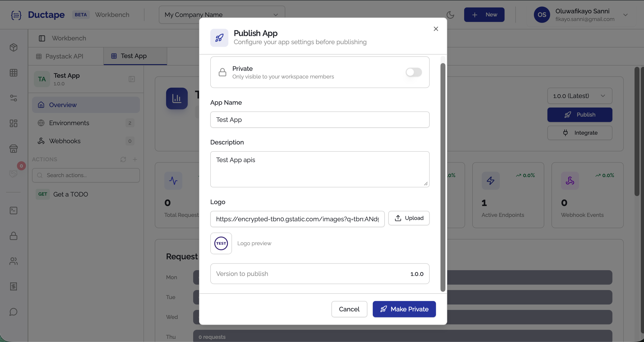This screenshot has height=342, width=644.
Task: Open the marketplace storefront icon in sidebar
Action: point(14,149)
